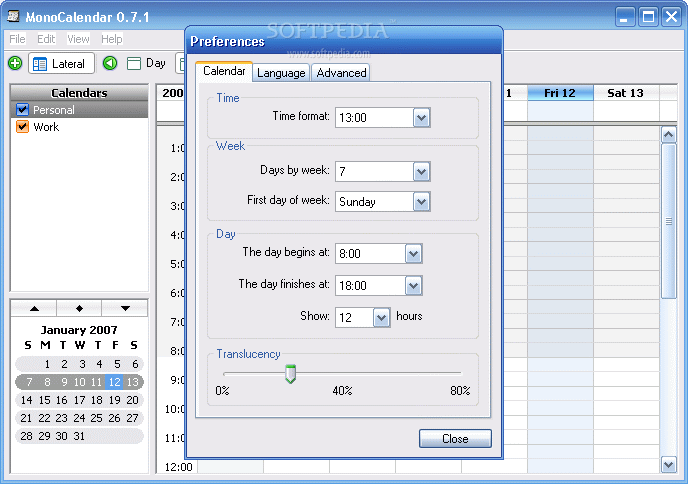Close the Preferences dialog
The image size is (688, 484).
point(455,438)
